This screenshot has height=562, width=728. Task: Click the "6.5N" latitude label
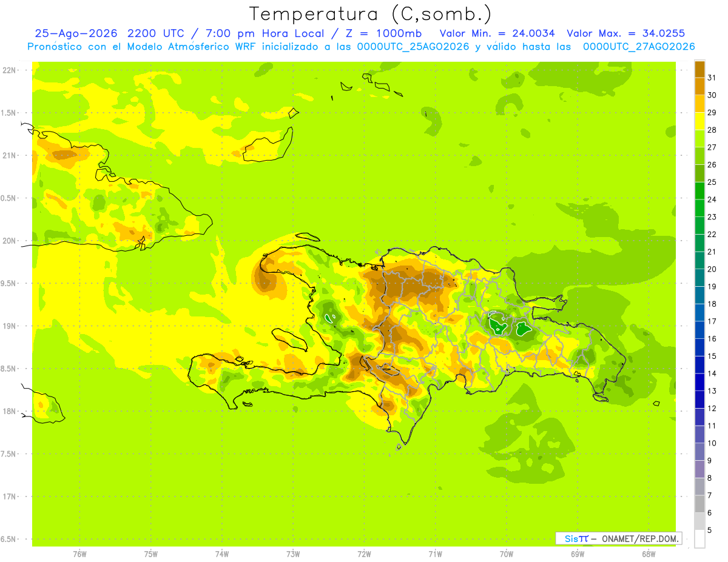click(9, 539)
